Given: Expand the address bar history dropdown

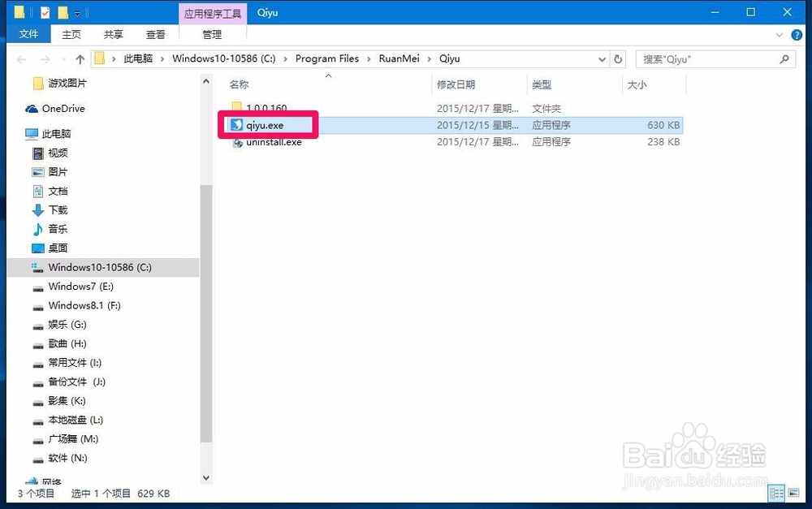Looking at the screenshot, I should tap(602, 59).
